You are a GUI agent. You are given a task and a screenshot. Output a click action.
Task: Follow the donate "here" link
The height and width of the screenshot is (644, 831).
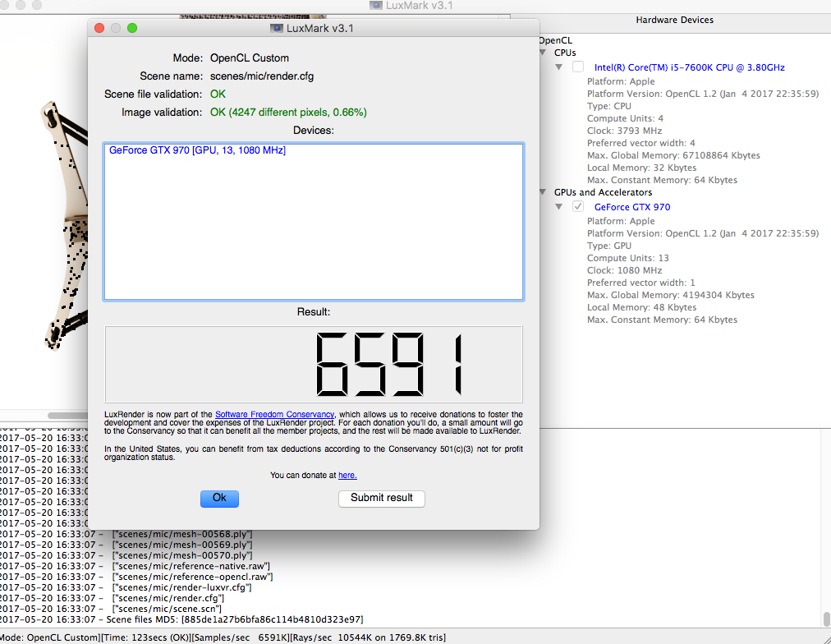[x=347, y=475]
